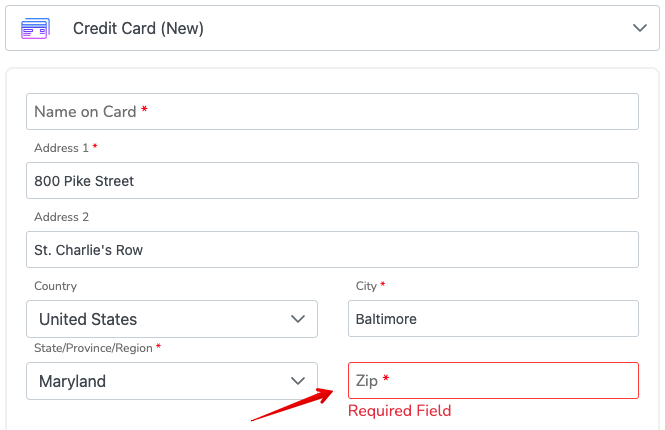Click the red asterisk beside Name on Card

(144, 109)
